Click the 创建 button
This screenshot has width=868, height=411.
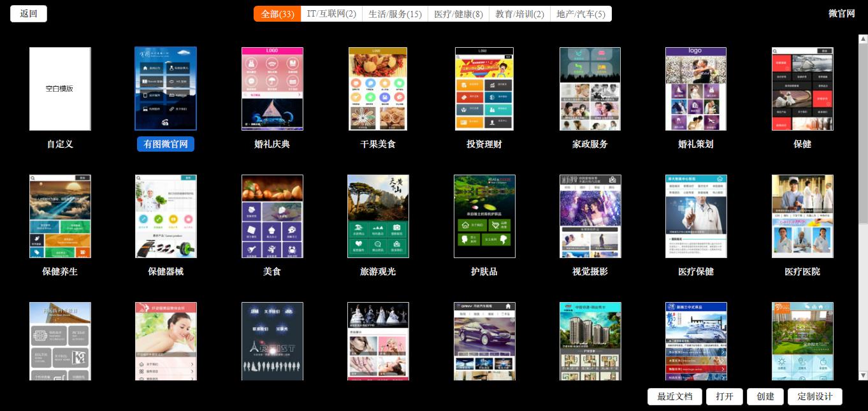(765, 396)
